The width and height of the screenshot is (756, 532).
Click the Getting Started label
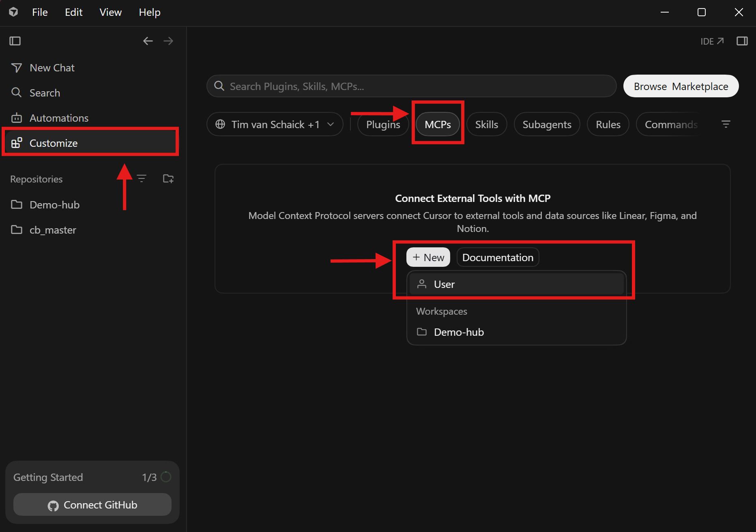pos(48,477)
